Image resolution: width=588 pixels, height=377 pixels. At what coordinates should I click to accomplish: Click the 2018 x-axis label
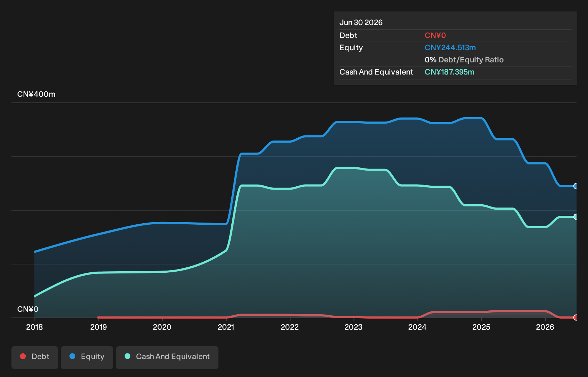[x=34, y=327]
